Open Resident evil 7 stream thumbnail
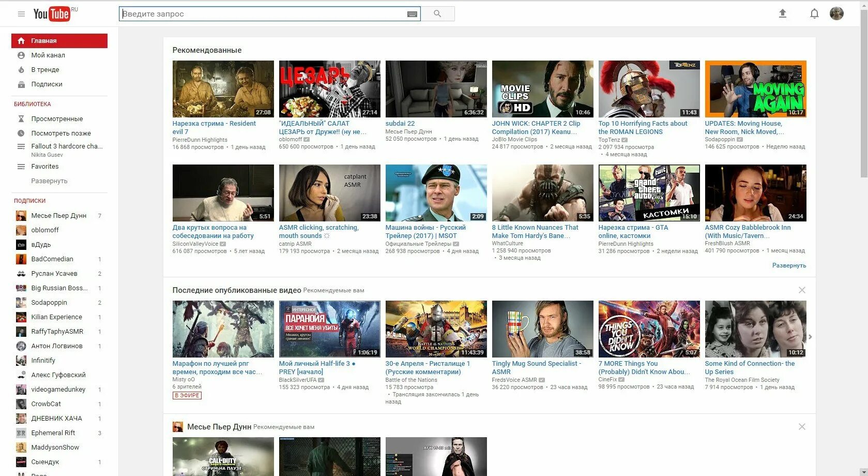The image size is (868, 476). (x=223, y=89)
